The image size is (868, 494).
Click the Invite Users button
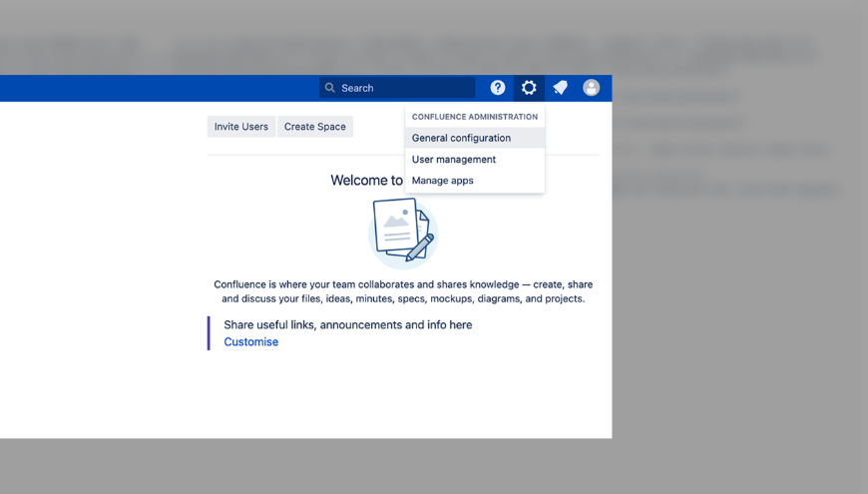[x=240, y=127]
